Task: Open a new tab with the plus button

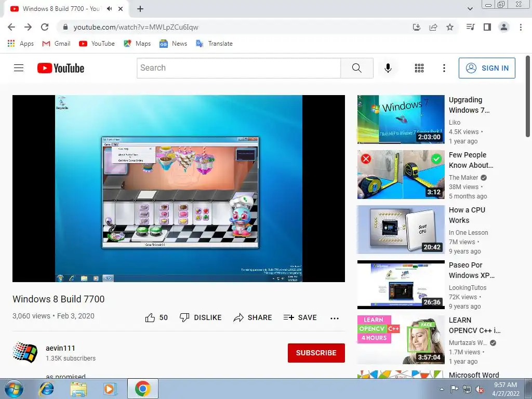Action: (x=140, y=9)
